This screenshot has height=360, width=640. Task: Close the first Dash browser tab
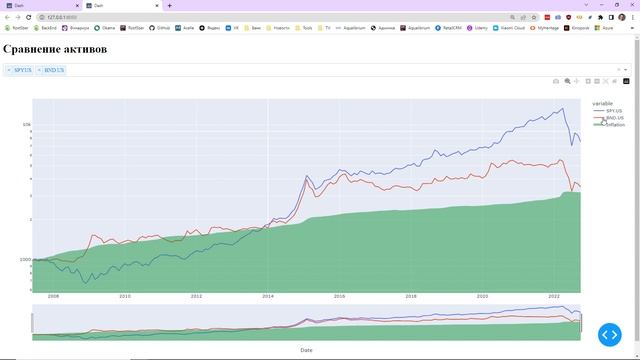tap(77, 6)
